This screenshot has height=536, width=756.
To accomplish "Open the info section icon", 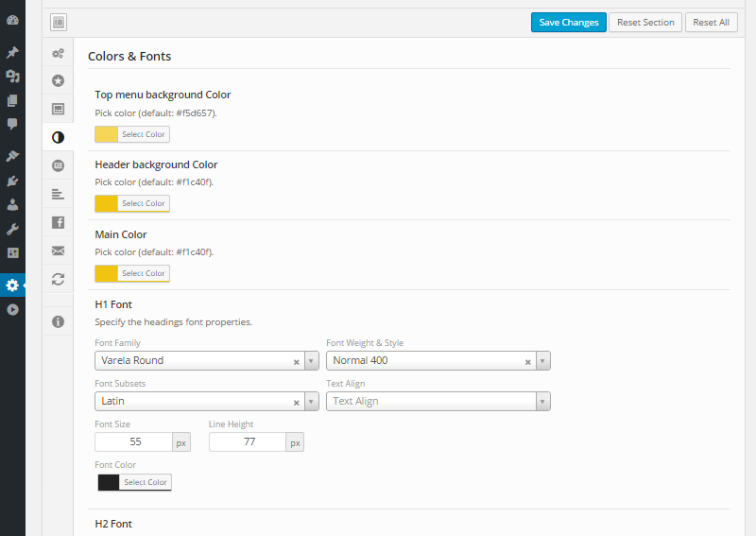I will (58, 321).
